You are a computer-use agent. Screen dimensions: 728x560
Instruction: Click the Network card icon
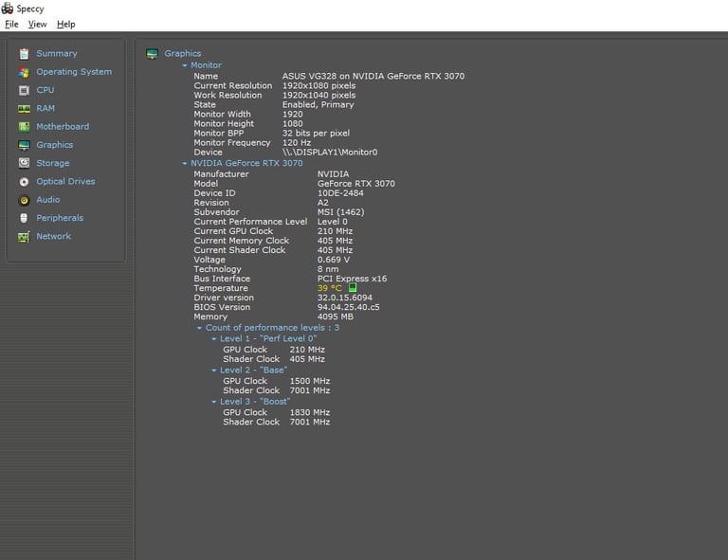tap(24, 237)
